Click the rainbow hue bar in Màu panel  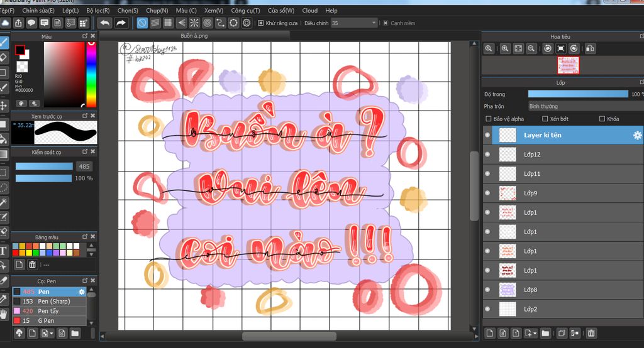point(91,74)
